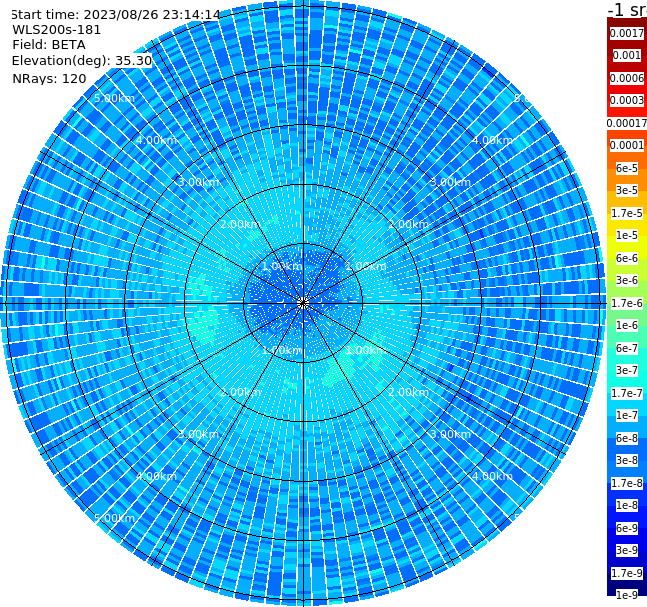Select the southwest 3.00km range label
Viewport: 647px width, 607px height.
(198, 434)
